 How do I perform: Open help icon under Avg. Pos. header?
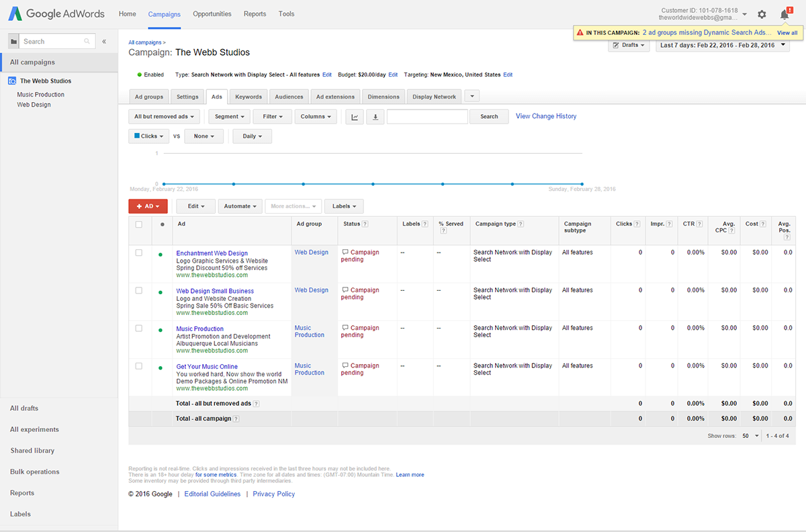(x=787, y=237)
